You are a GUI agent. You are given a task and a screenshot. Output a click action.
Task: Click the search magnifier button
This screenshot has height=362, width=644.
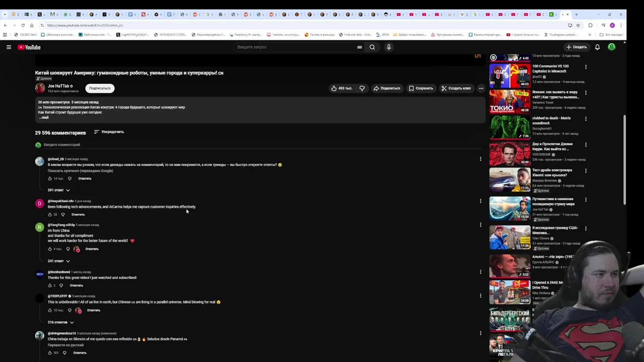tap(372, 47)
